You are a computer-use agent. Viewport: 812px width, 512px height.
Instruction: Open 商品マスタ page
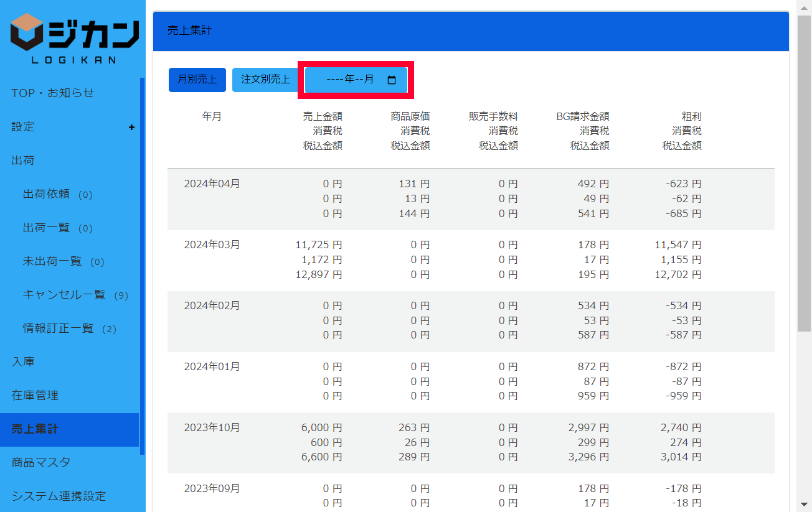pyautogui.click(x=41, y=463)
